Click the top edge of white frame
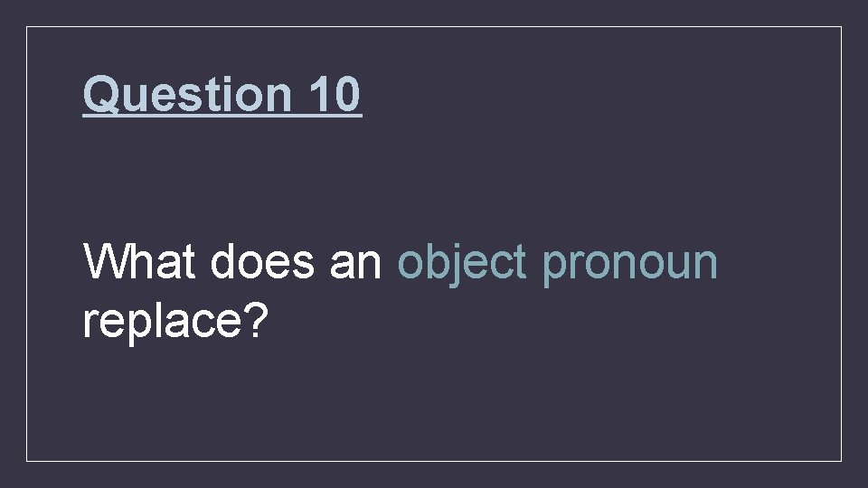This screenshot has width=868, height=488. coord(434,26)
